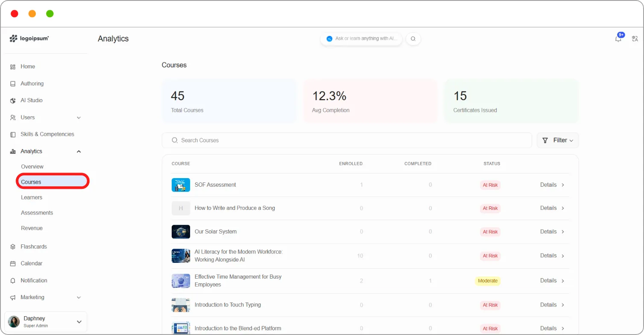Viewport: 644px width, 335px height.
Task: Click the AI Studio cube icon
Action: click(13, 100)
